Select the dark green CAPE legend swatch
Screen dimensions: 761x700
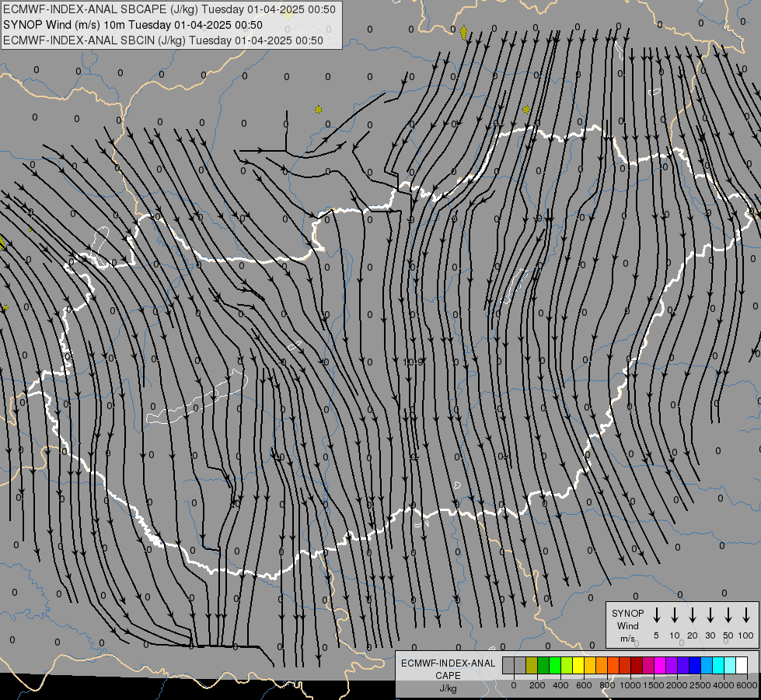[543, 665]
